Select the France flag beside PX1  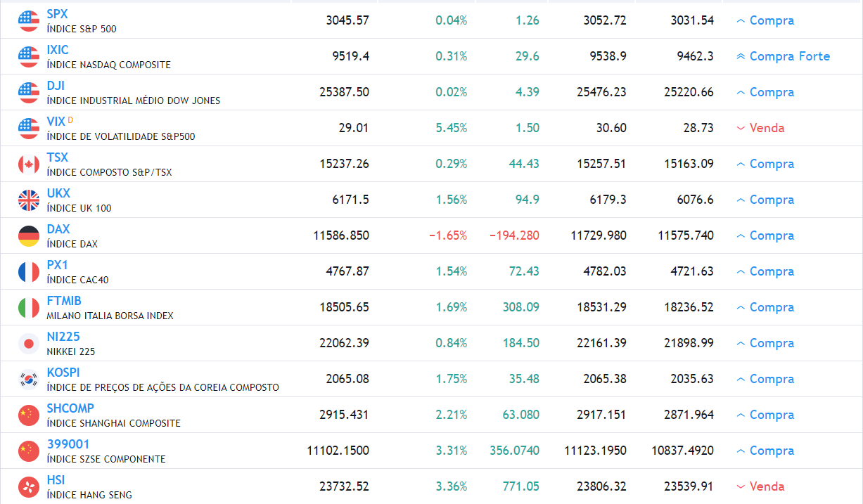pos(28,271)
